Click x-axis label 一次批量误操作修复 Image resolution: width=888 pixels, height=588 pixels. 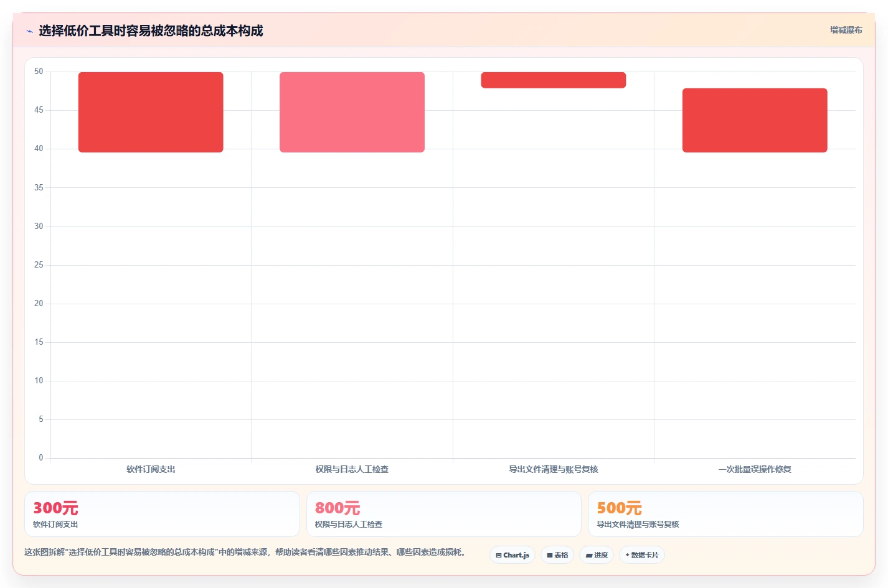tap(755, 469)
